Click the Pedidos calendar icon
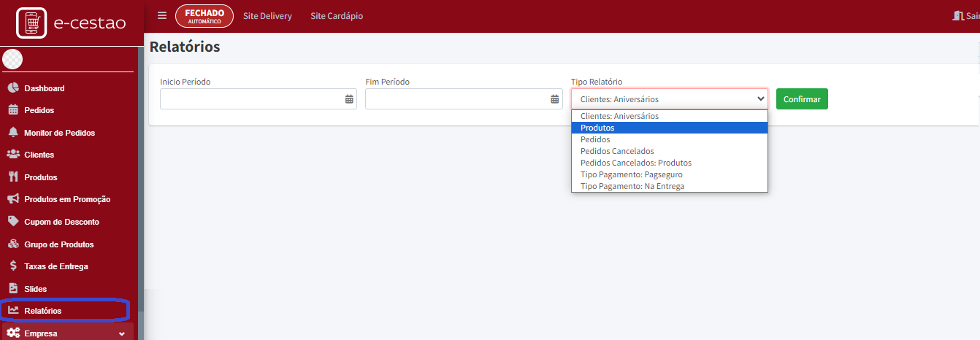The height and width of the screenshot is (340, 980). click(x=12, y=110)
